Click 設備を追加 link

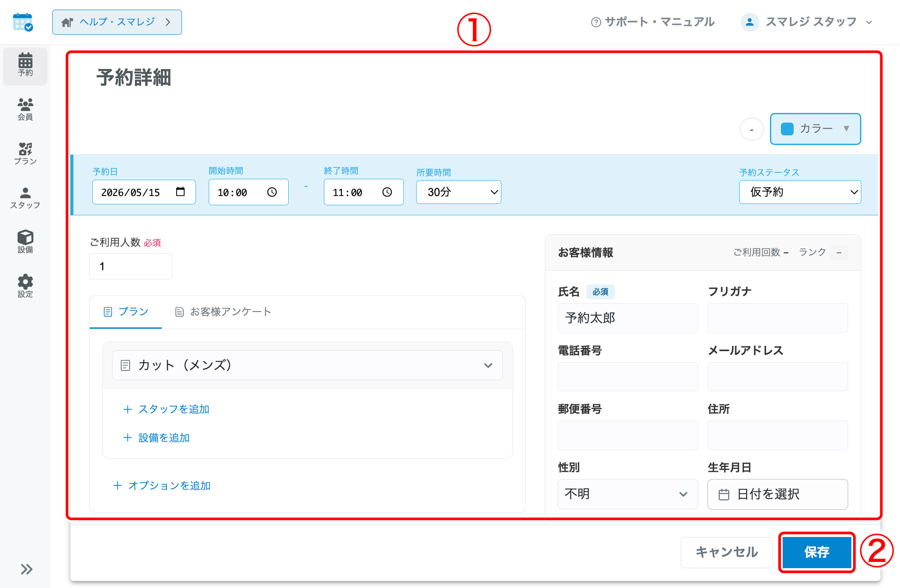[156, 438]
